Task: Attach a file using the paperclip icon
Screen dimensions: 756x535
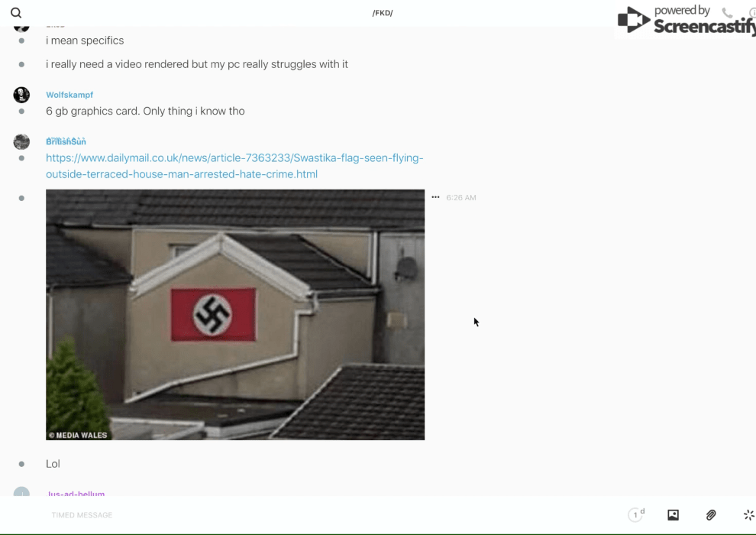Action: point(711,515)
